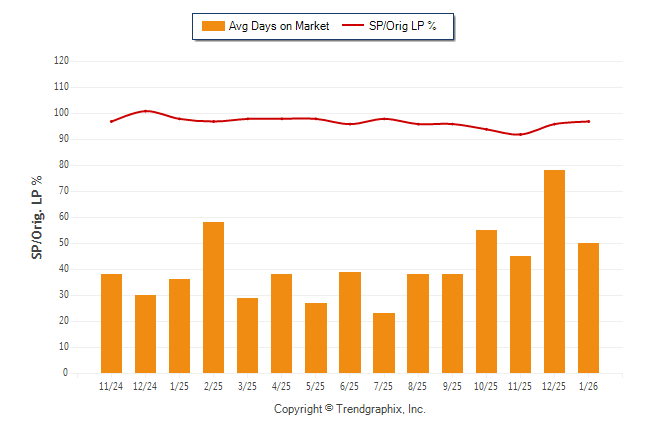
Task: Click the 9/25 x-axis label
Action: (452, 386)
